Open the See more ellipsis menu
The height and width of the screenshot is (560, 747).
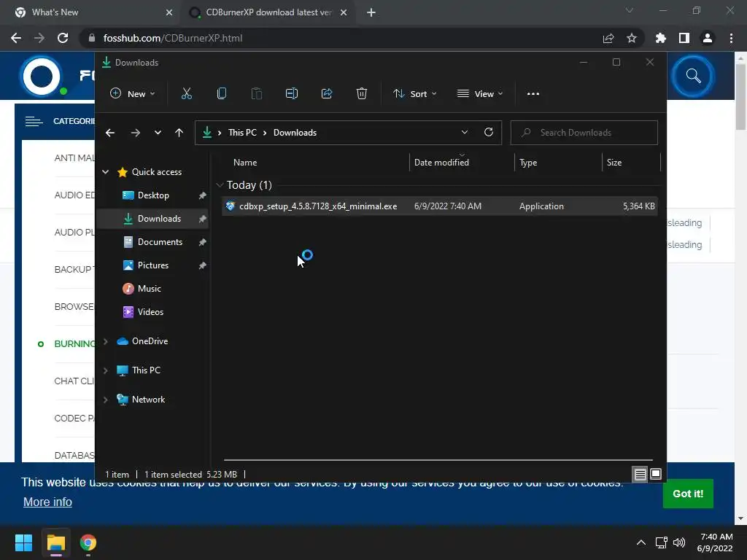point(533,94)
